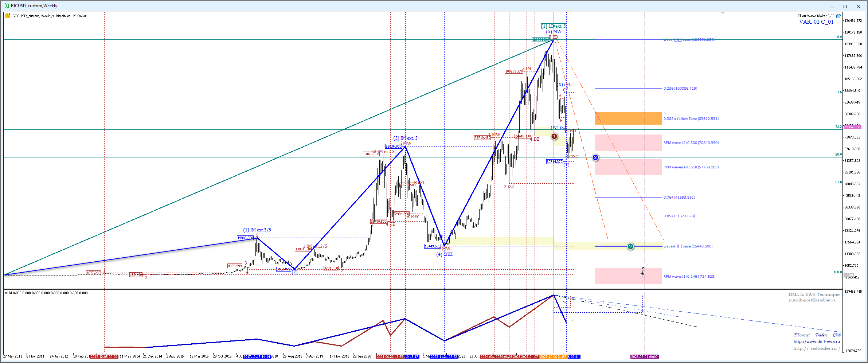Click the teal circle marker numbered 3

click(x=630, y=246)
